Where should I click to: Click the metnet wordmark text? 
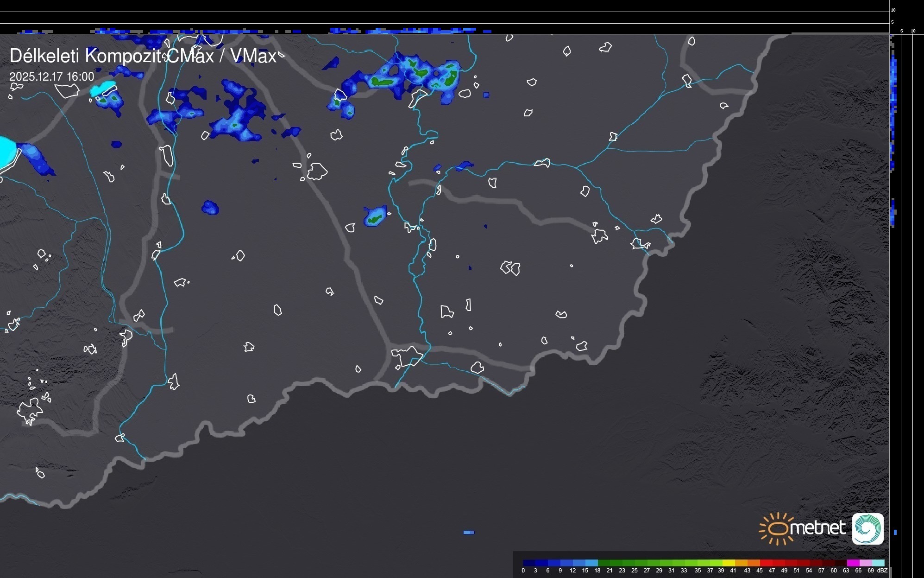click(x=817, y=528)
